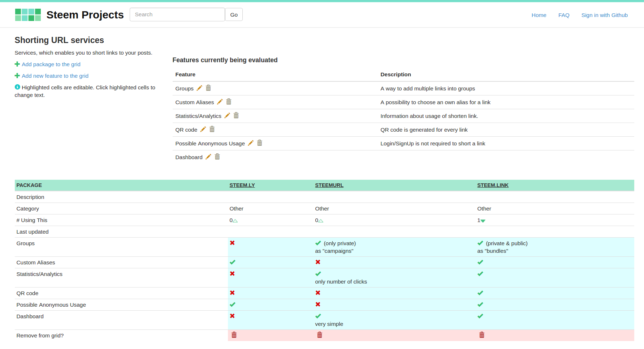Remove STEEM.LY from grid trash icon
The image size is (644, 349).
(x=234, y=335)
